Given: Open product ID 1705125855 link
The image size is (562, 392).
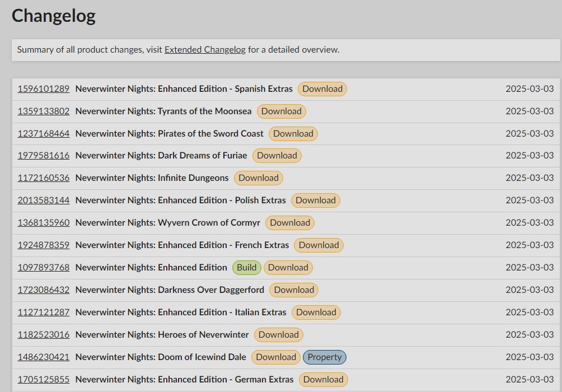Looking at the screenshot, I should click(x=43, y=380).
